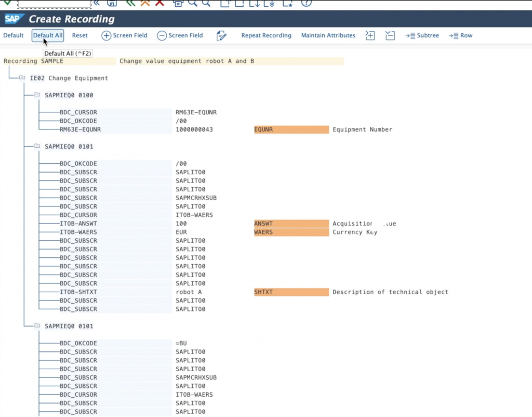This screenshot has height=417, width=532.
Task: Remove a field with minus Screen Field
Action: point(180,35)
